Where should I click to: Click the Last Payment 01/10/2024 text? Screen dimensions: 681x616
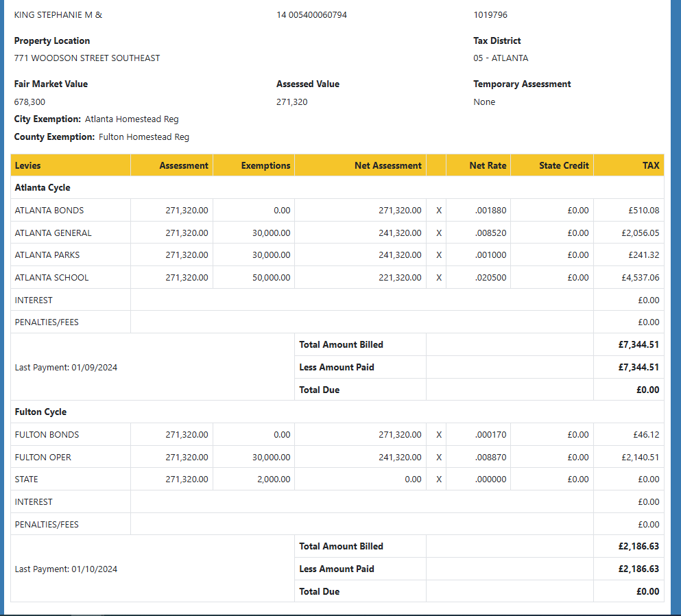tap(66, 569)
